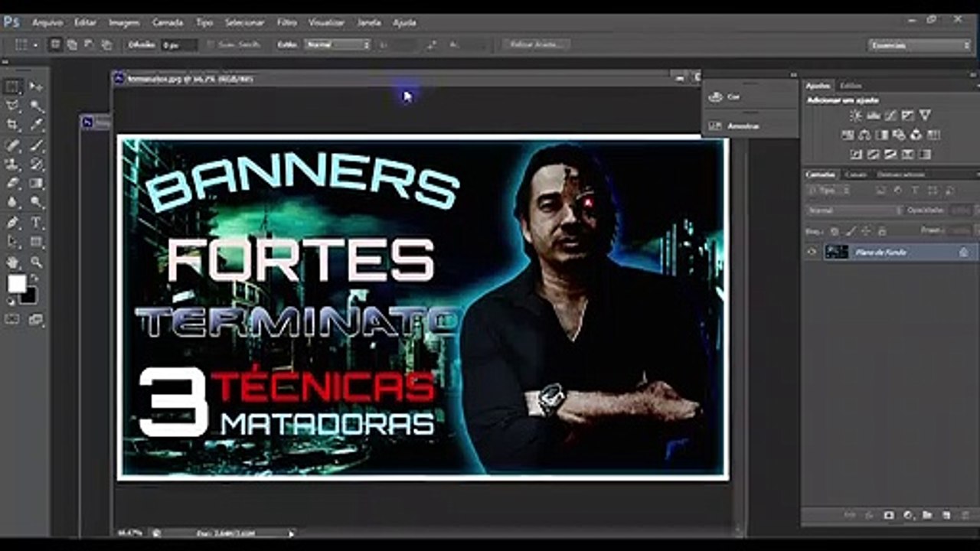Select the History Brush tool
This screenshot has height=551, width=980.
[x=36, y=164]
